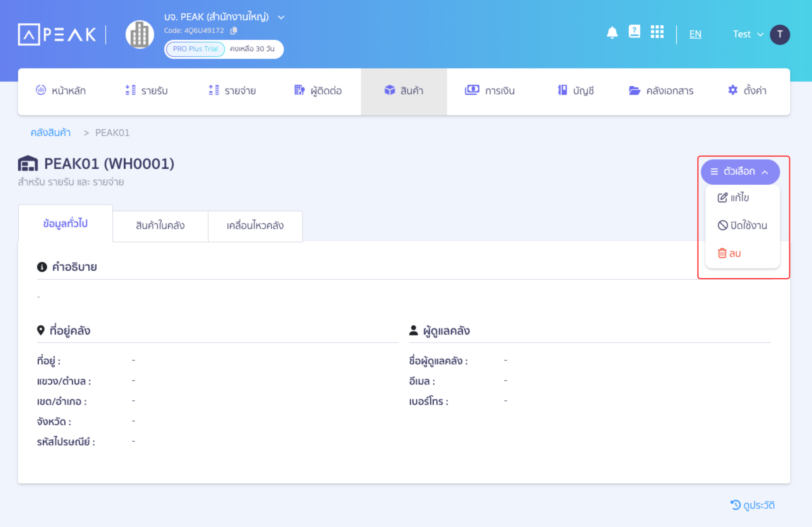Click the คำอธิบาย info icon

[42, 267]
